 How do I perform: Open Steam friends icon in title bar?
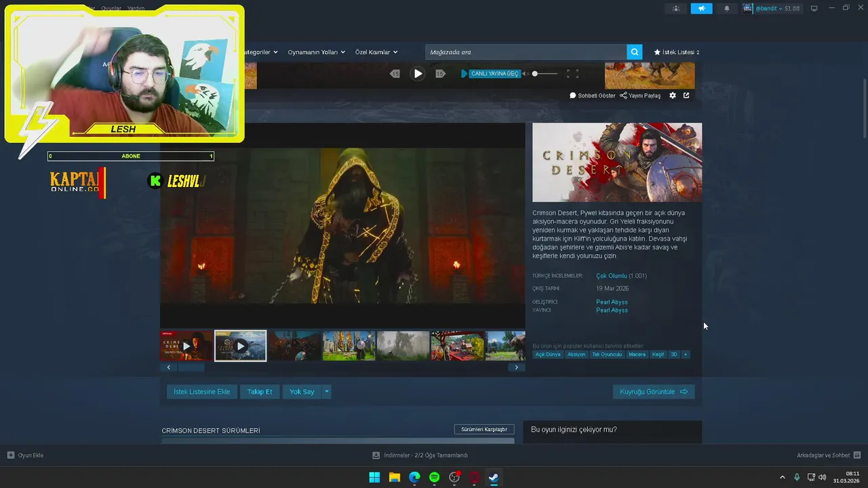676,8
